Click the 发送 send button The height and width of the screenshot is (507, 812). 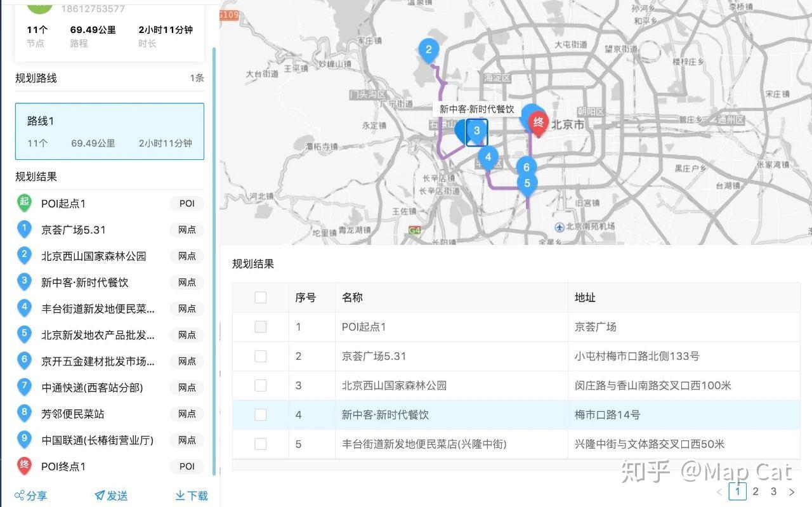point(111,496)
